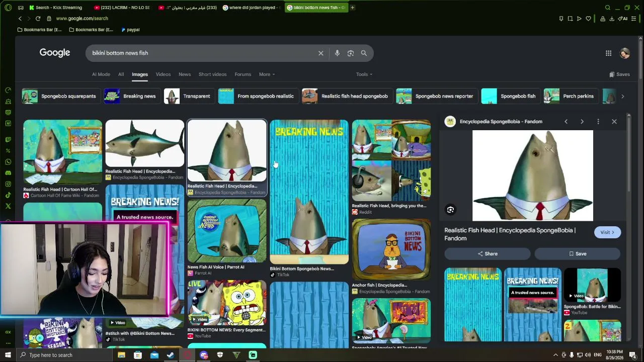Screen dimensions: 644x362
Task: Start voice search with the microphone icon
Action: click(x=337, y=53)
